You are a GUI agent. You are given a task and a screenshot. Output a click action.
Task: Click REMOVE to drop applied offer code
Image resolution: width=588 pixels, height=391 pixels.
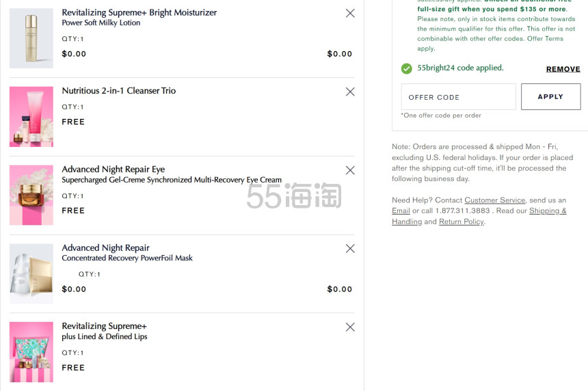(563, 69)
